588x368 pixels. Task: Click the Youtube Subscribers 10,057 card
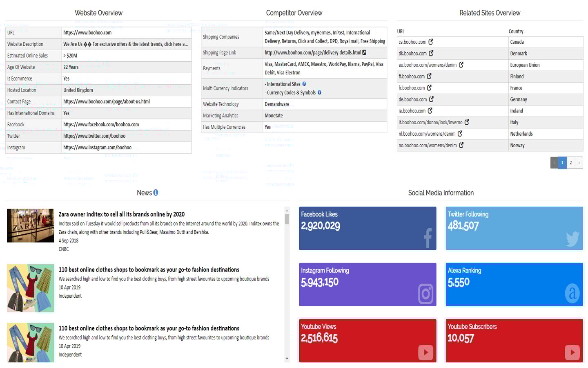tap(514, 341)
